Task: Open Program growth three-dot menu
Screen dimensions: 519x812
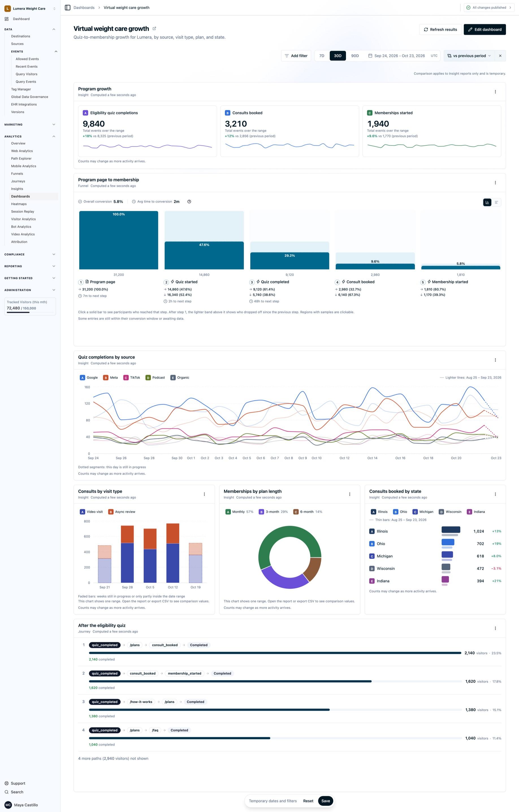Action: point(495,92)
